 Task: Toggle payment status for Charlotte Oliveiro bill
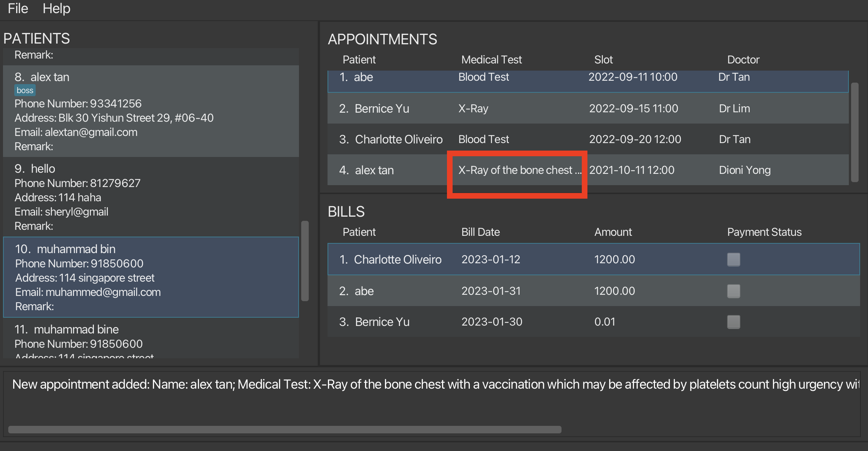[x=733, y=259]
